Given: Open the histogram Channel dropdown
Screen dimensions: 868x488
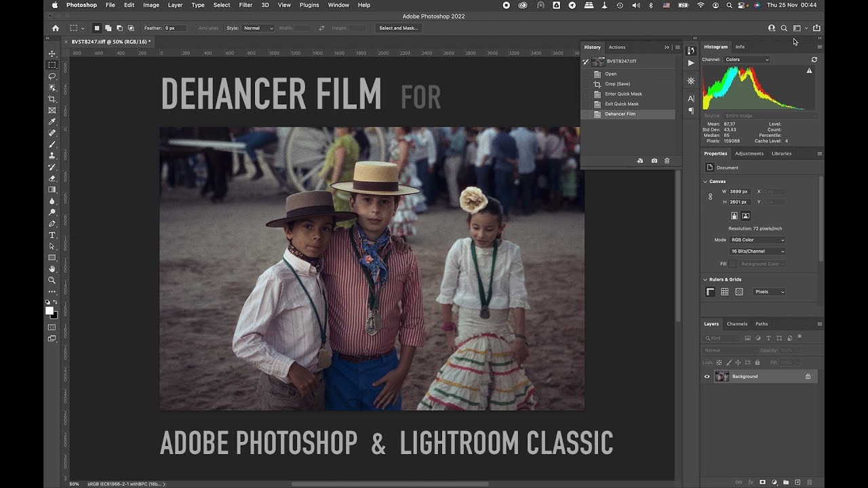Looking at the screenshot, I should coord(747,60).
